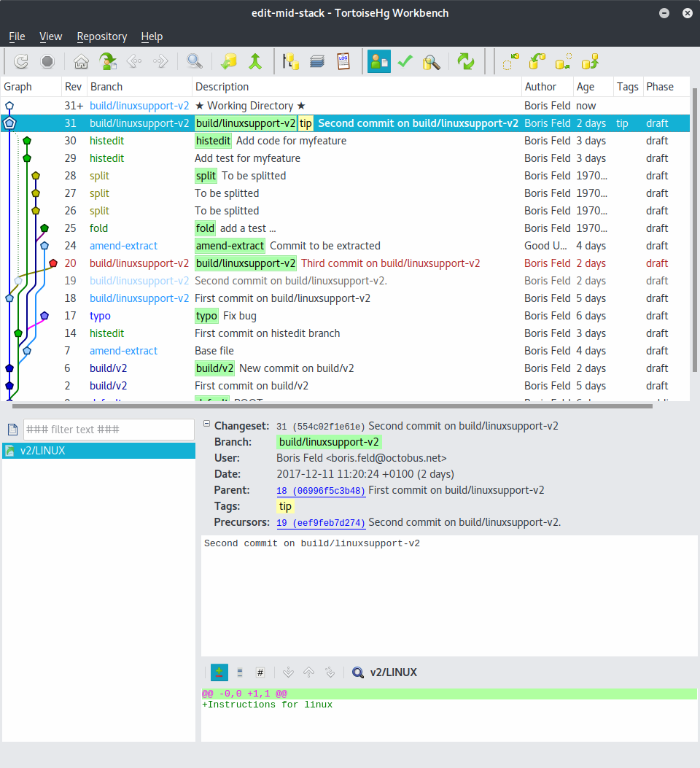
Task: Select revision 14 'First commit on histedit branch'
Action: point(346,333)
